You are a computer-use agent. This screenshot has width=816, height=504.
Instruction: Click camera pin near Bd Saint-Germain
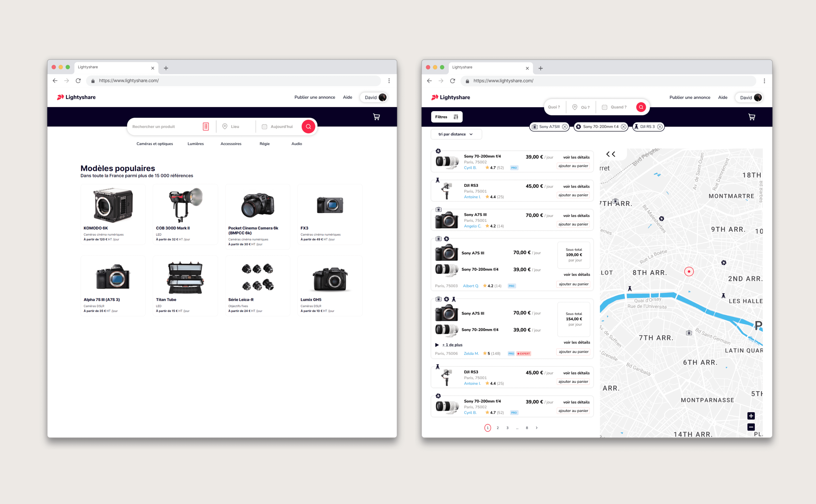click(x=689, y=333)
